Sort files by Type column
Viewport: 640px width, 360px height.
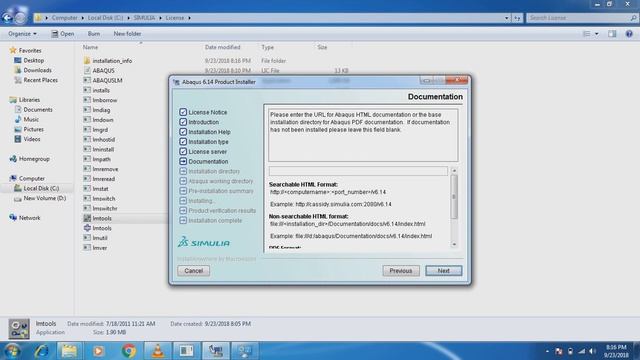point(268,47)
